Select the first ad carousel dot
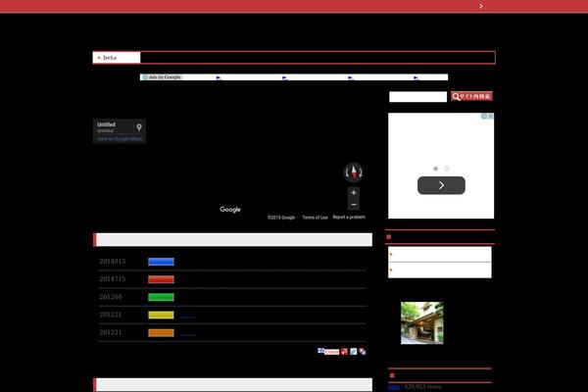 tap(435, 169)
